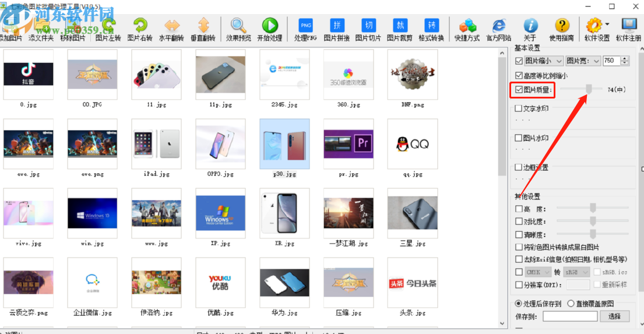Screen dimensions: 644x334
Task: Start processing with the green 开始处理 button
Action: pos(270,30)
